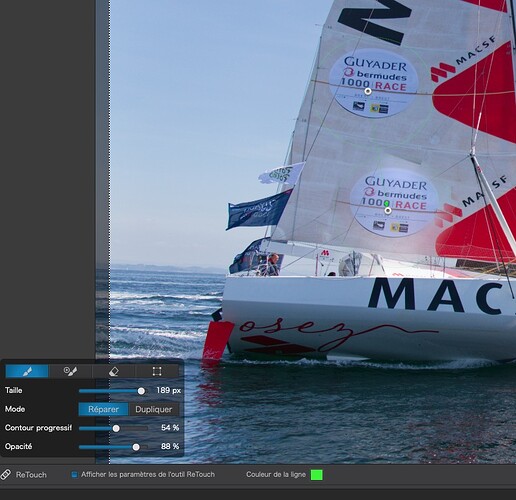
Task: Click the Contour progressif slider handle
Action: pyautogui.click(x=116, y=428)
